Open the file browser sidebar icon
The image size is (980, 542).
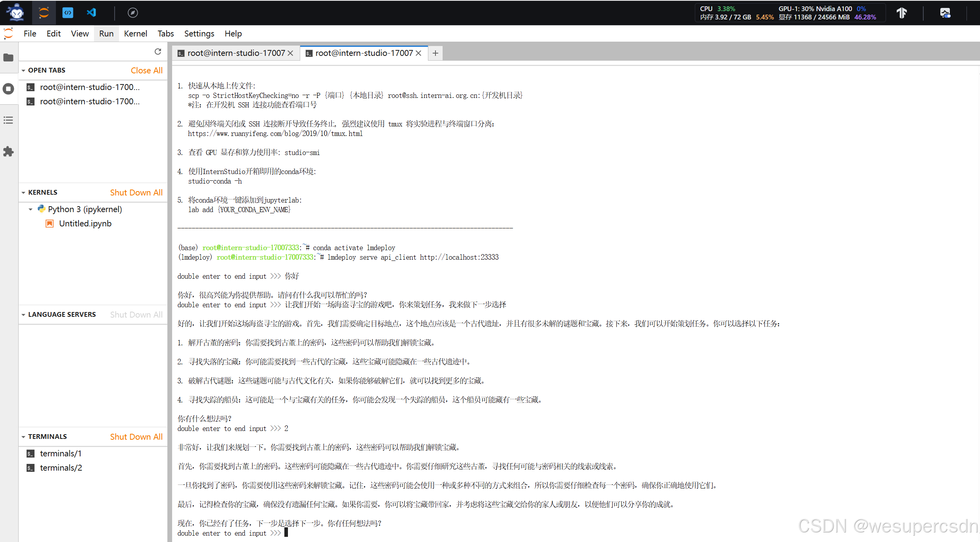8,58
